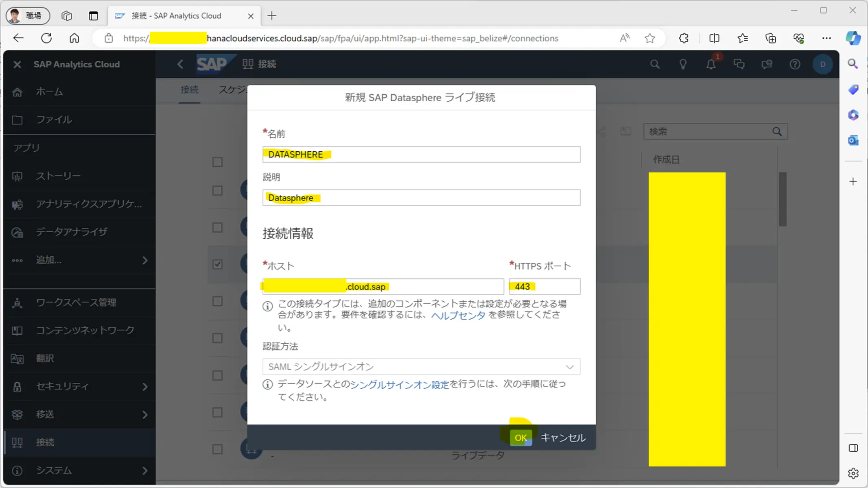
Task: Click the 作成日 column header
Action: (666, 159)
